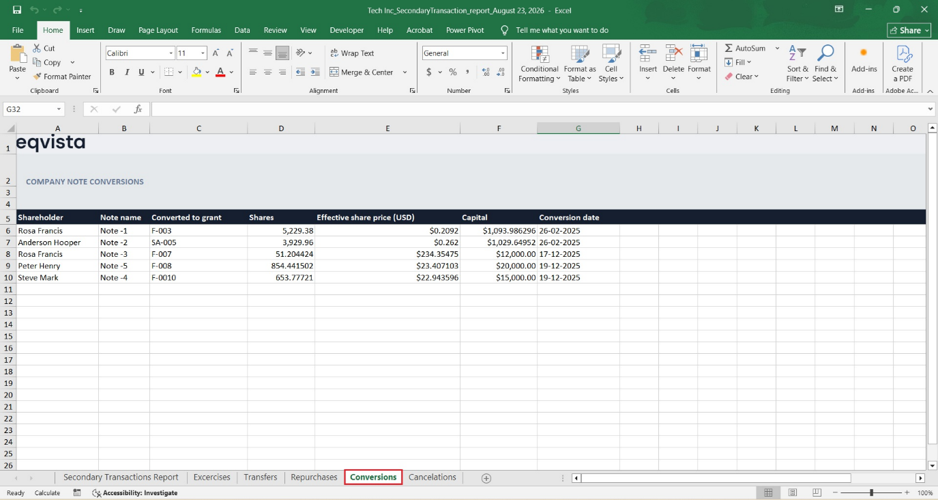
Task: Toggle Middle Align vertical alignment
Action: 267,53
